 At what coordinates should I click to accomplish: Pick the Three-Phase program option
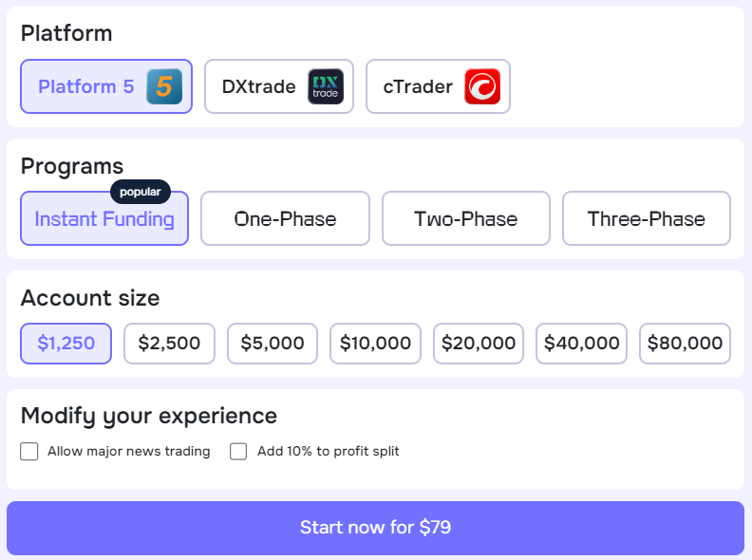click(x=646, y=219)
